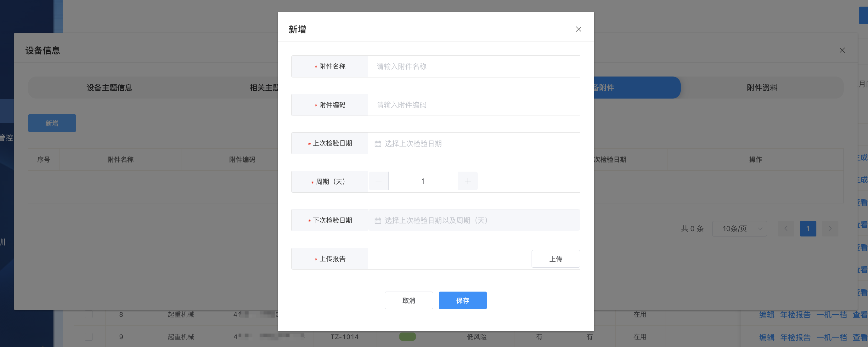Switch to the 附件资料 tab
Image resolution: width=868 pixels, height=347 pixels.
click(762, 88)
